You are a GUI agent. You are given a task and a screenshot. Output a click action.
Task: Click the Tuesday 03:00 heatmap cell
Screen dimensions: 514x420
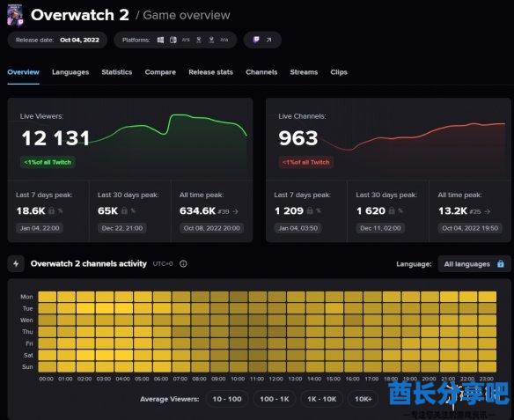pos(105,308)
